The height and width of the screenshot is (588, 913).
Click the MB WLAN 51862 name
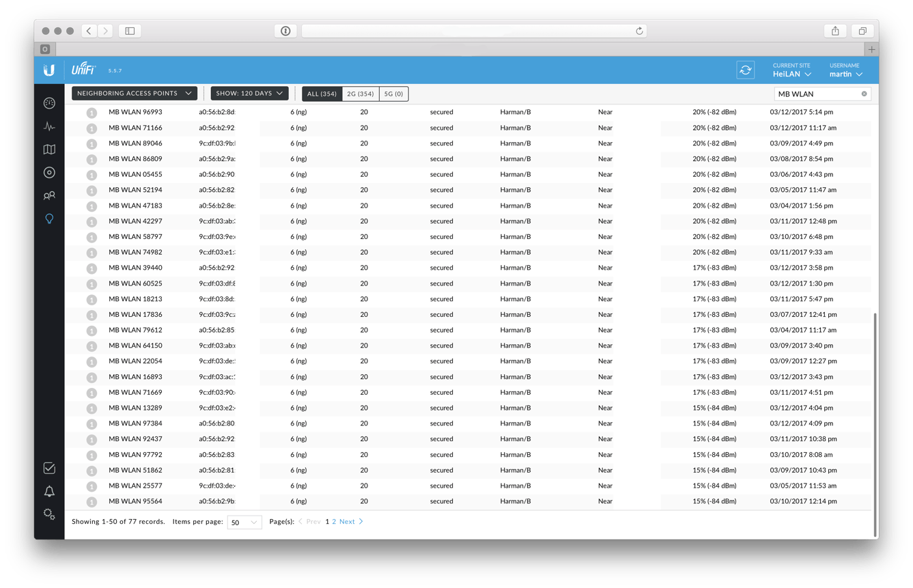(x=135, y=471)
